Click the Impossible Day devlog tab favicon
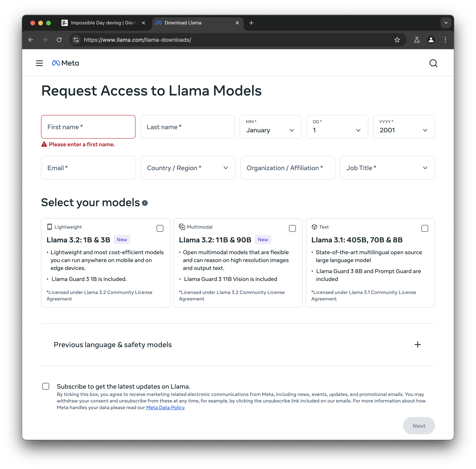 (65, 23)
